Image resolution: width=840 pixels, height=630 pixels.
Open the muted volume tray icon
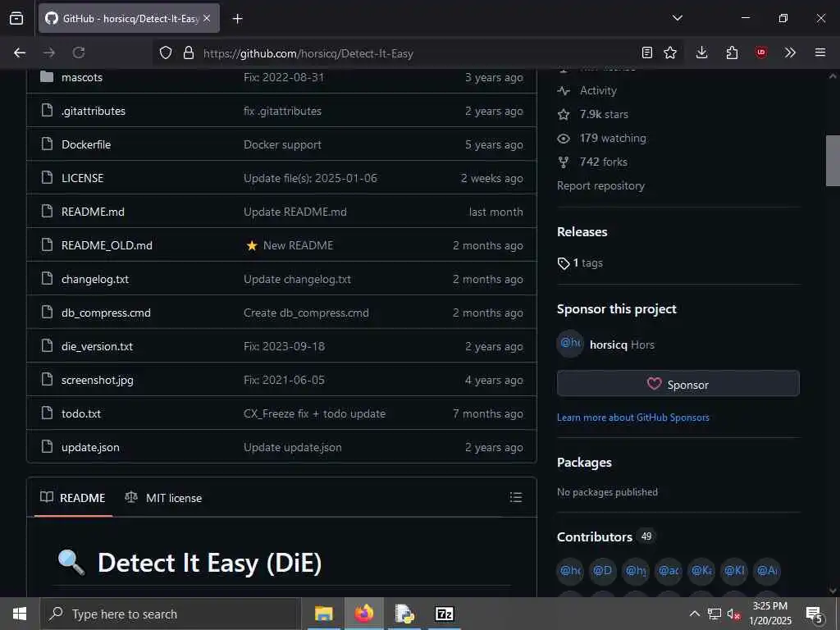(733, 614)
